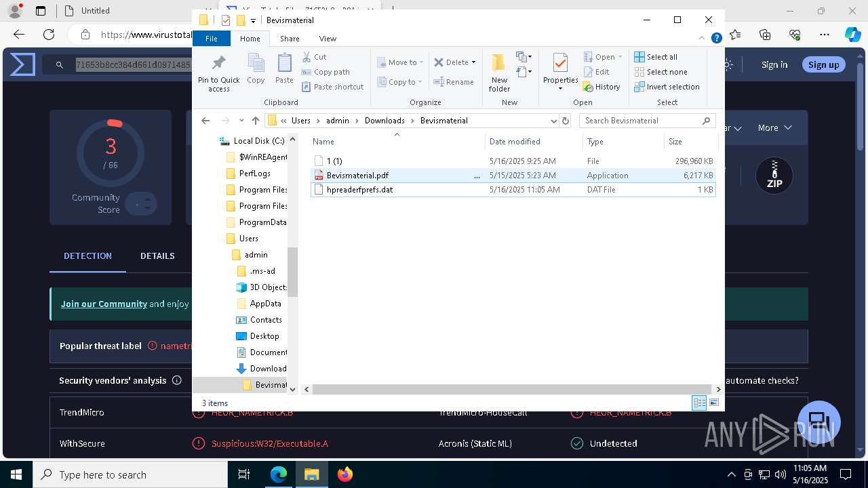
Task: Go back in Edge browser
Action: pyautogui.click(x=19, y=35)
